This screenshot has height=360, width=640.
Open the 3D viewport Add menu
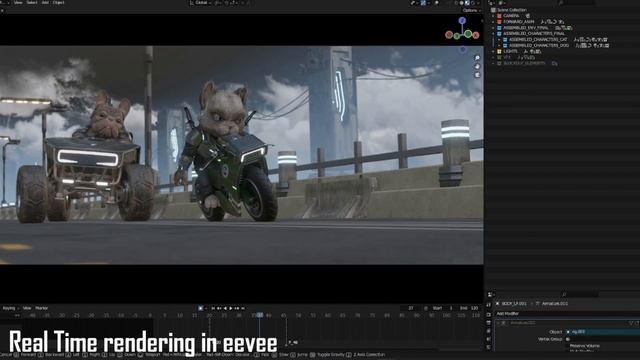tap(45, 2)
